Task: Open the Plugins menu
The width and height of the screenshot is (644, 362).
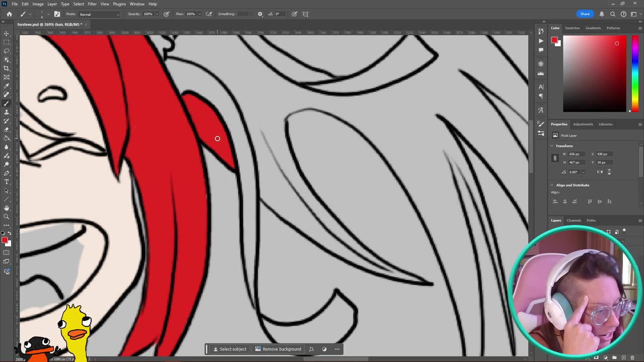Action: 119,4
